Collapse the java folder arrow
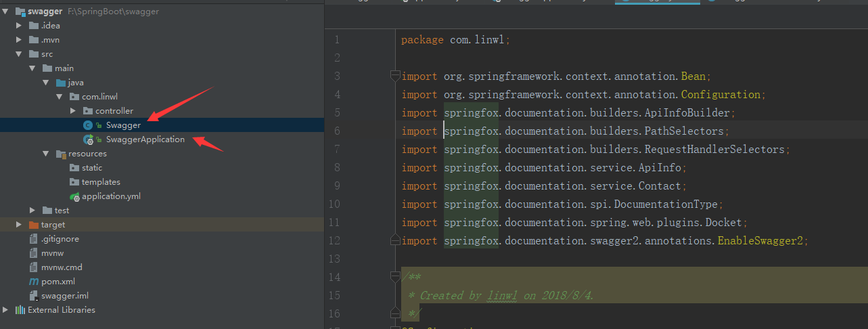 click(47, 83)
